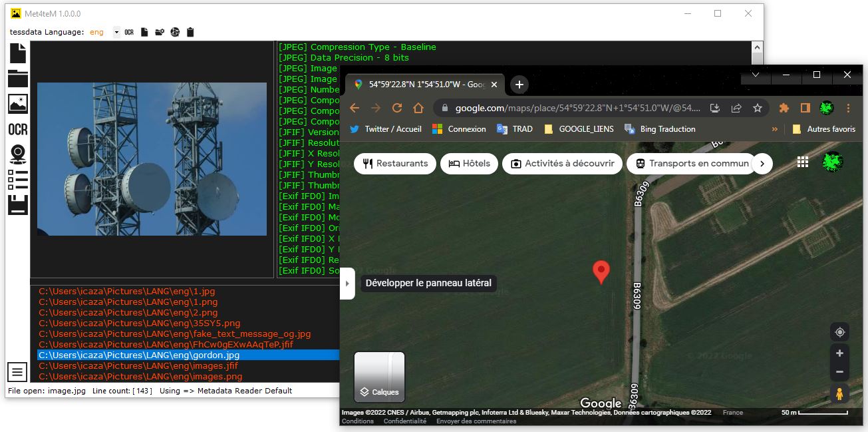The height and width of the screenshot is (432, 868).
Task: Reload the Google Maps page
Action: click(x=397, y=108)
